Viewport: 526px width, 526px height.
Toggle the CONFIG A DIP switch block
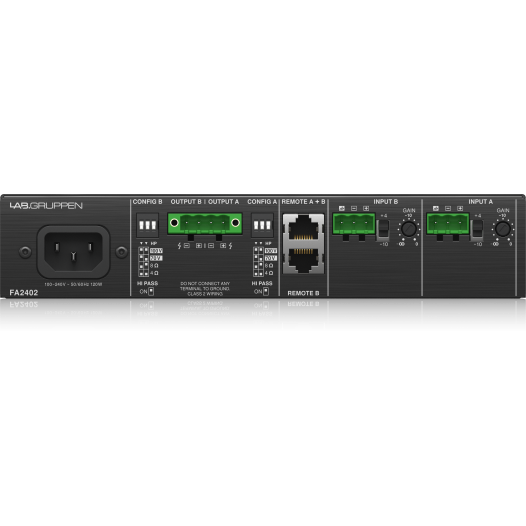[x=262, y=225]
